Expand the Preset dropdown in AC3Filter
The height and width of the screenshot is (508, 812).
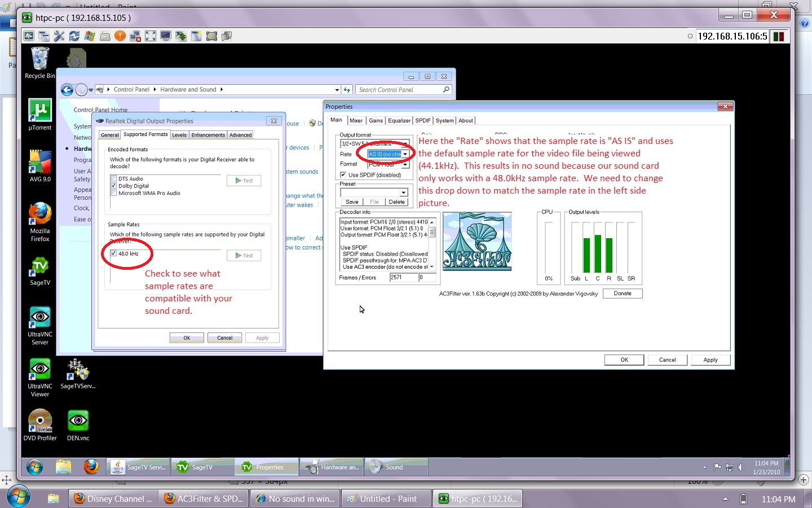pyautogui.click(x=403, y=193)
